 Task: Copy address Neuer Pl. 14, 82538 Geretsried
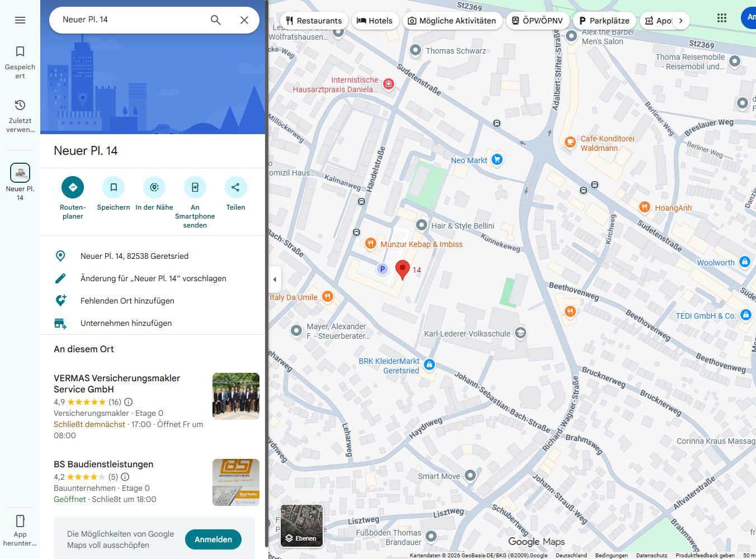tap(153, 256)
